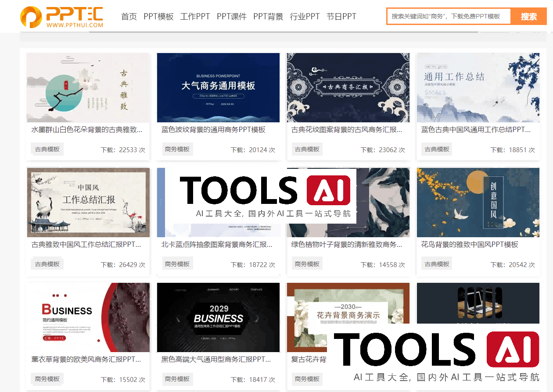553x392 pixels.
Task: Click the search keyword input field
Action: [x=449, y=16]
